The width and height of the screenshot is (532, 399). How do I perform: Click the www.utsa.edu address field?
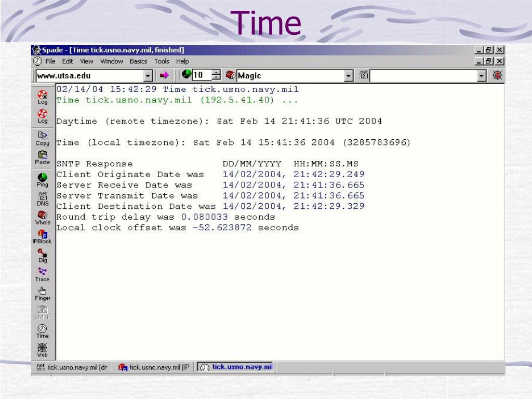(x=89, y=76)
